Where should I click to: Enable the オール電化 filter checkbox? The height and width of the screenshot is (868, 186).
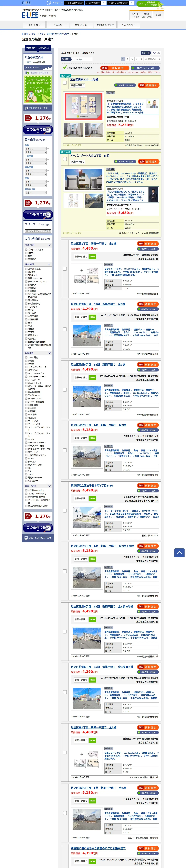pos(26,357)
